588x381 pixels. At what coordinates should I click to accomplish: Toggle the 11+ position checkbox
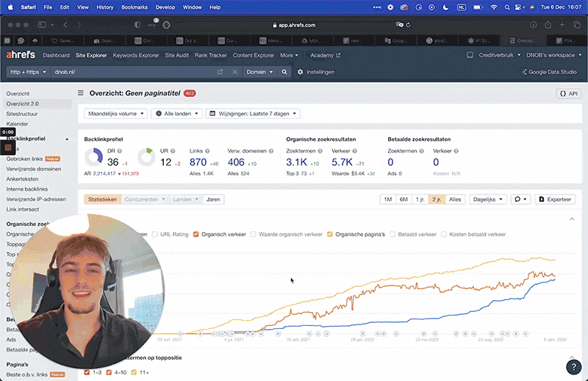tap(134, 372)
